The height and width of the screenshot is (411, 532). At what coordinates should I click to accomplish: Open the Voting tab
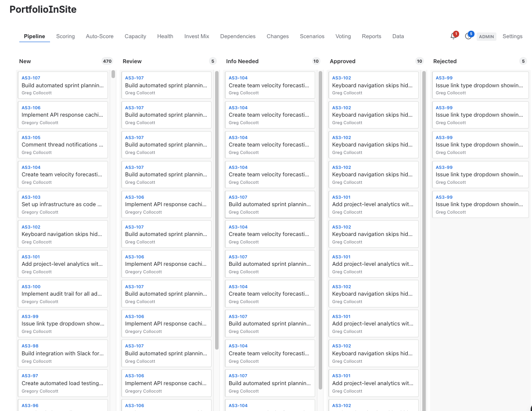click(343, 36)
